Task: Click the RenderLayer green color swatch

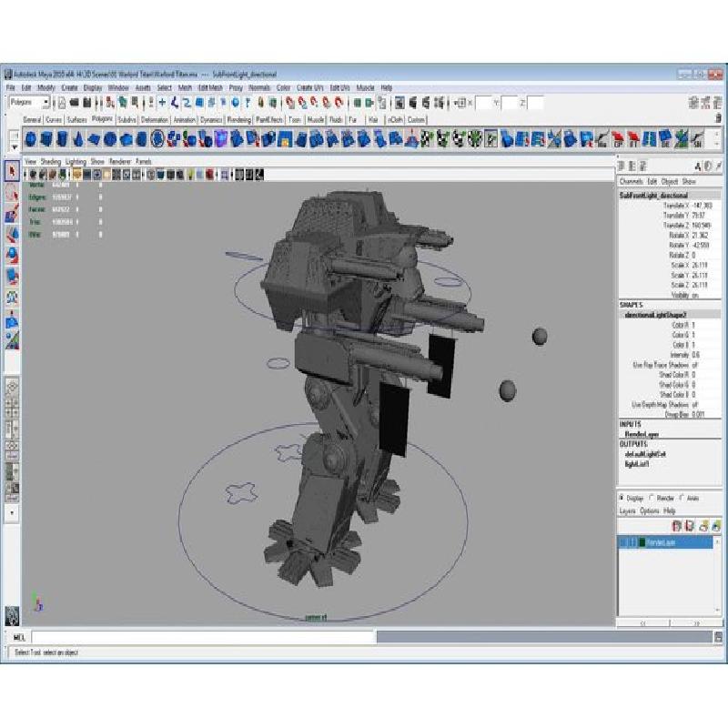Action: point(642,542)
